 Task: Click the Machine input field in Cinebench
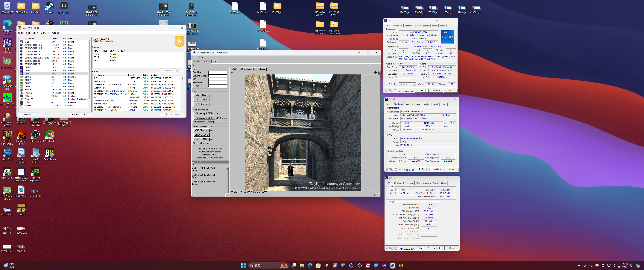pyautogui.click(x=218, y=72)
